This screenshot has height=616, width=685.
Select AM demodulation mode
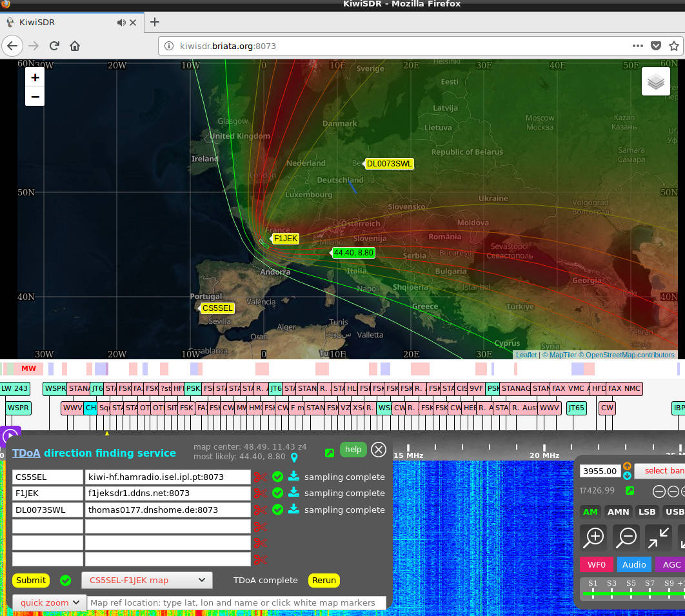[590, 512]
